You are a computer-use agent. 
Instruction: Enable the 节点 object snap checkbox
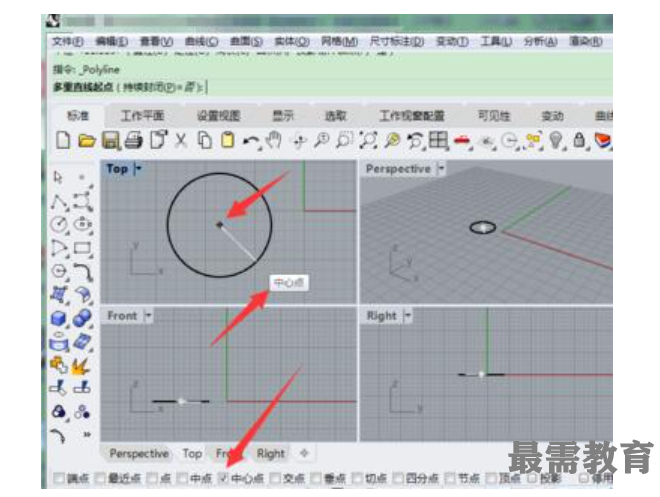450,478
